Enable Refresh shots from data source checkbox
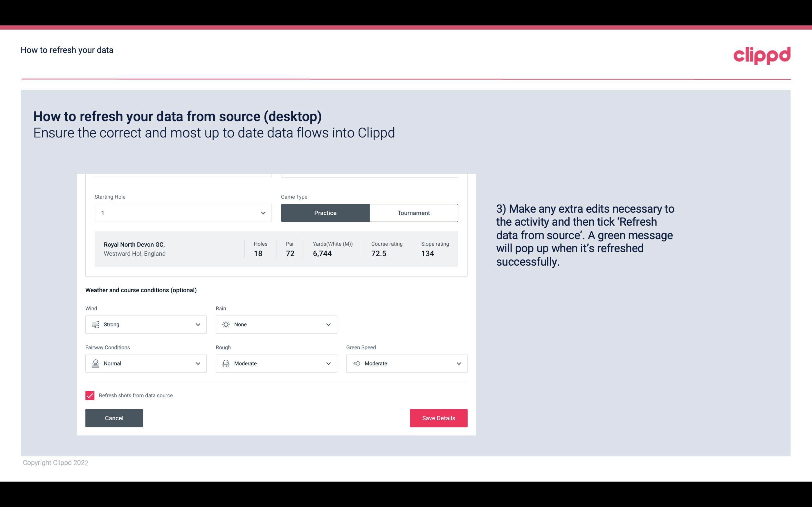This screenshot has height=507, width=812. pyautogui.click(x=89, y=395)
